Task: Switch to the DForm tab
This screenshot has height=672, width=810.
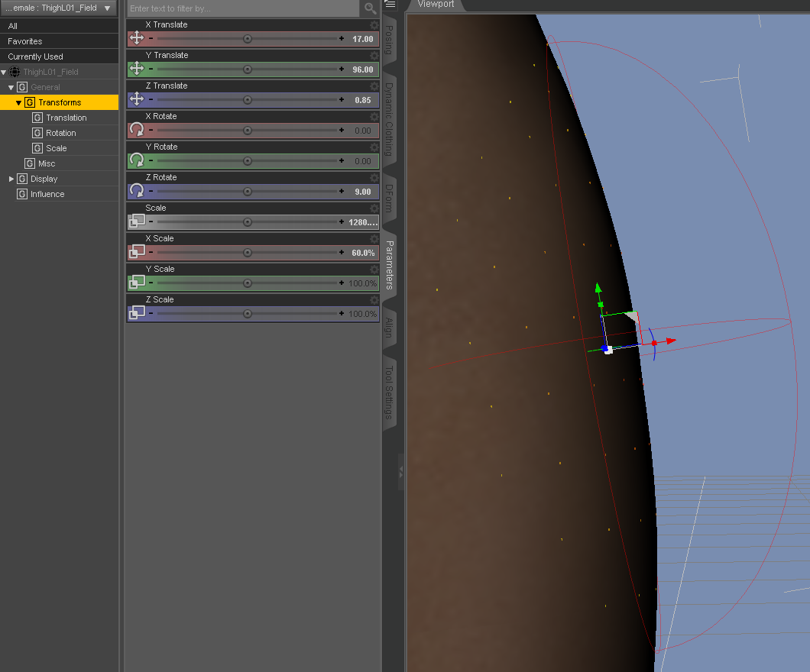Action: 390,199
